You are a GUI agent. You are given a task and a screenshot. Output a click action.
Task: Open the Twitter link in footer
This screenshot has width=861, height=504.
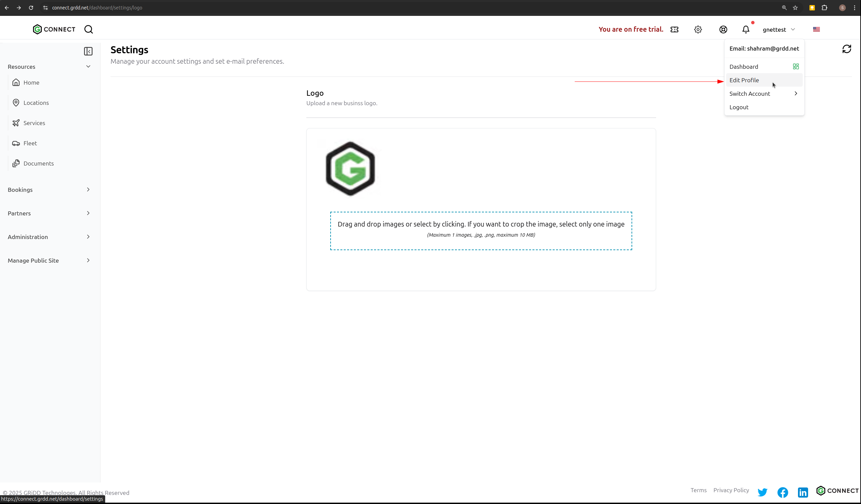tap(762, 492)
